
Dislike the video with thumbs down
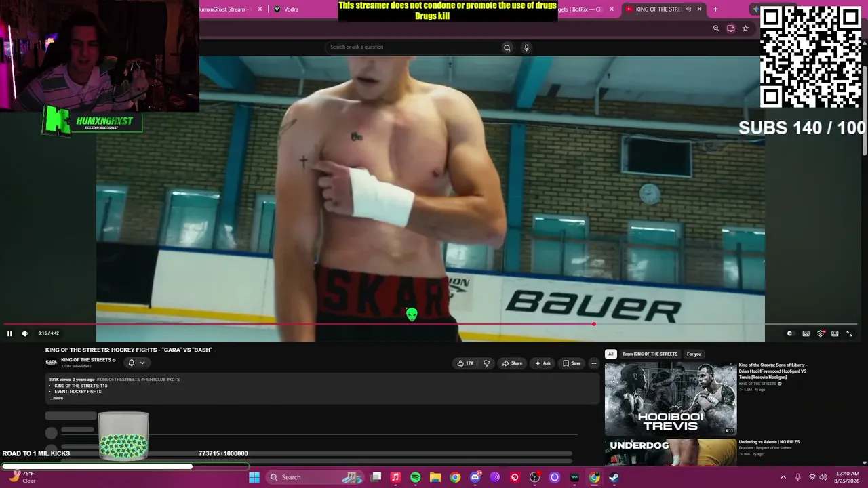point(486,363)
